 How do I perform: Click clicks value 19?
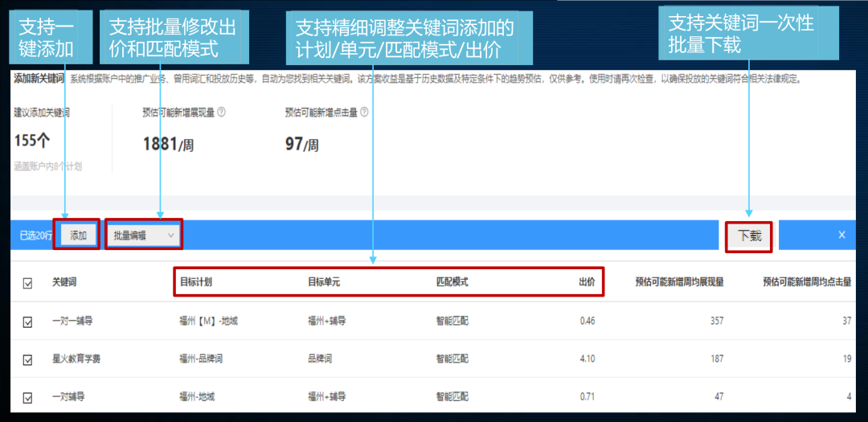point(847,358)
